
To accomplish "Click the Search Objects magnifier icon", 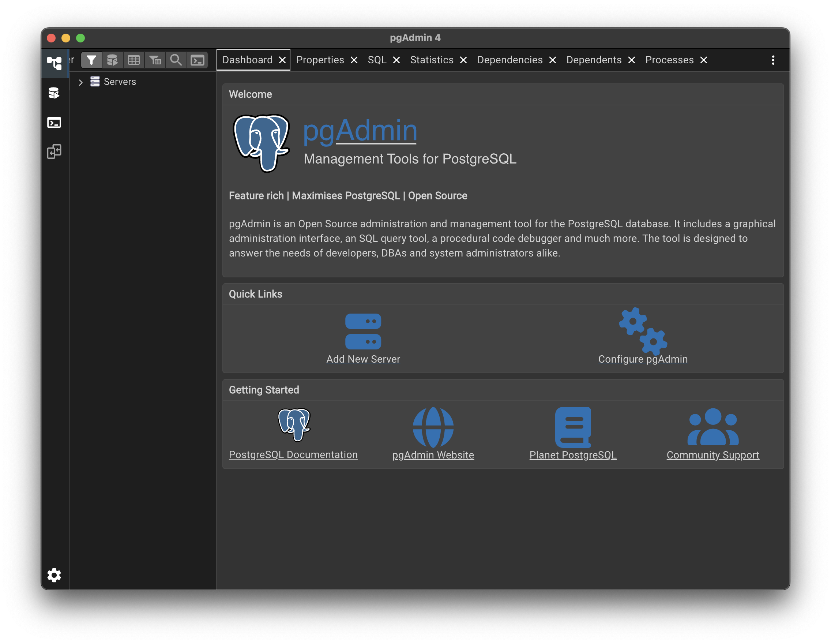I will (x=176, y=60).
